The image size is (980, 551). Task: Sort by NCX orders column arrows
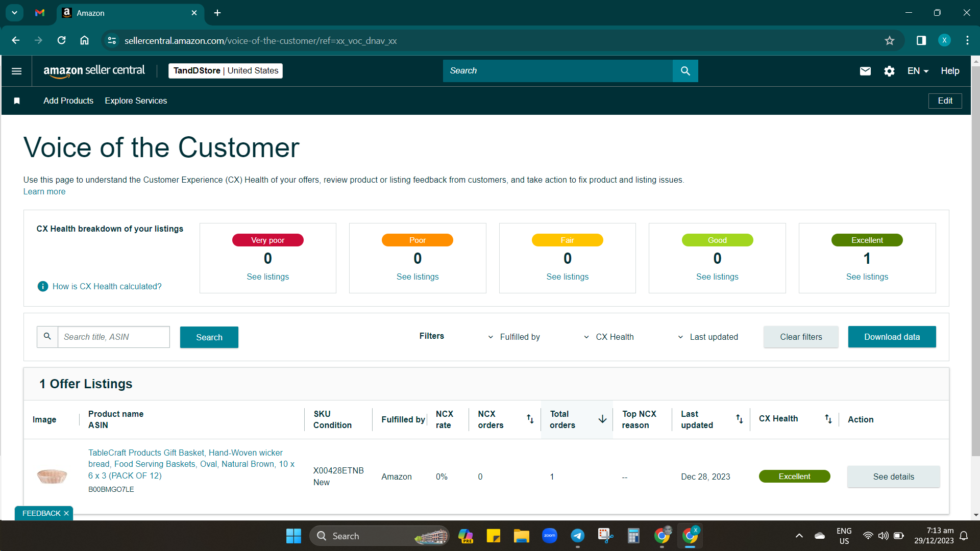point(530,419)
